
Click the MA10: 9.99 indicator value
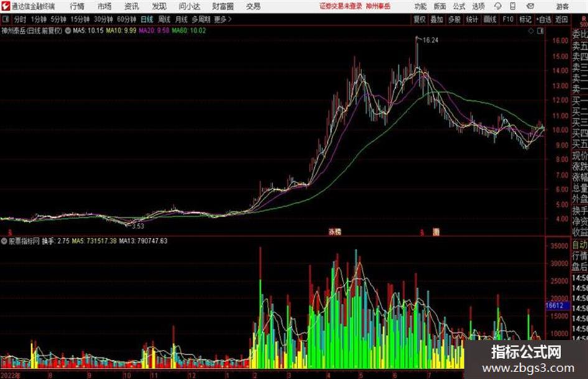point(121,30)
